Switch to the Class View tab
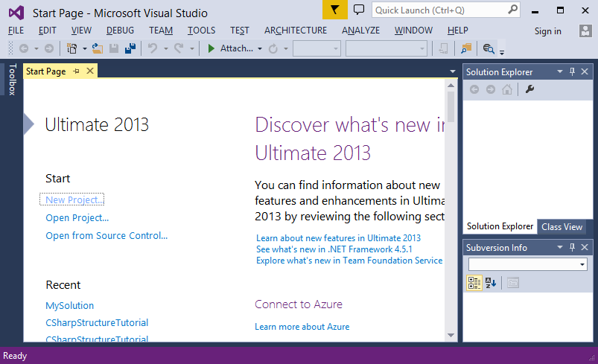The width and height of the screenshot is (598, 364). point(562,227)
